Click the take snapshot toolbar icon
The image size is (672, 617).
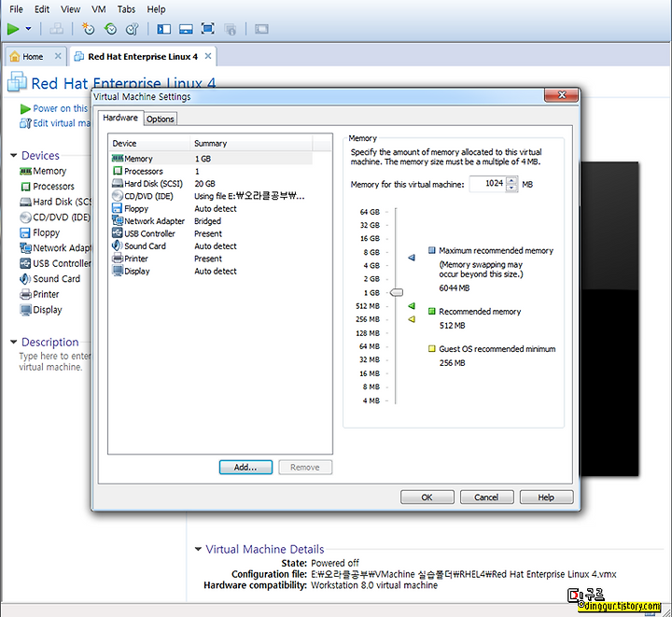(88, 29)
